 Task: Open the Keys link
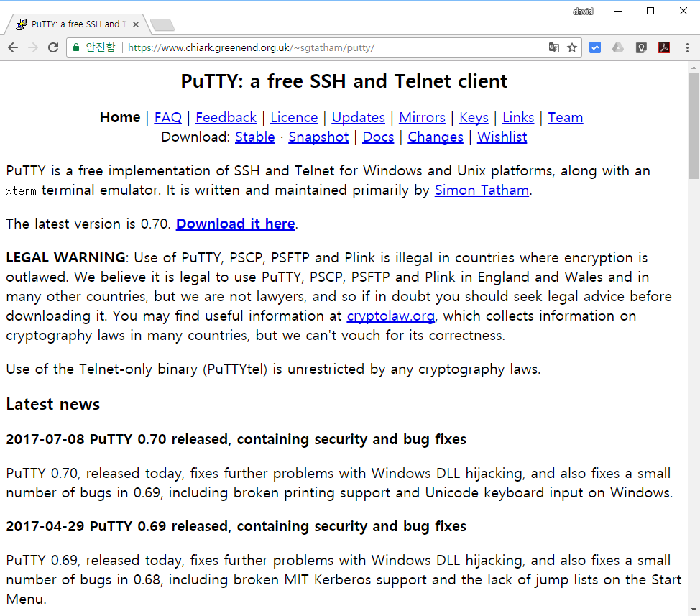(x=474, y=117)
